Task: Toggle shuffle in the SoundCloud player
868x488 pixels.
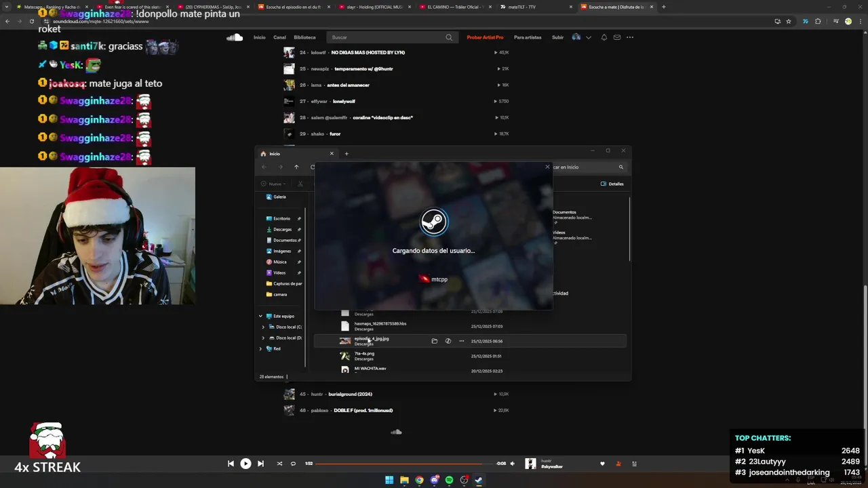Action: [279, 464]
